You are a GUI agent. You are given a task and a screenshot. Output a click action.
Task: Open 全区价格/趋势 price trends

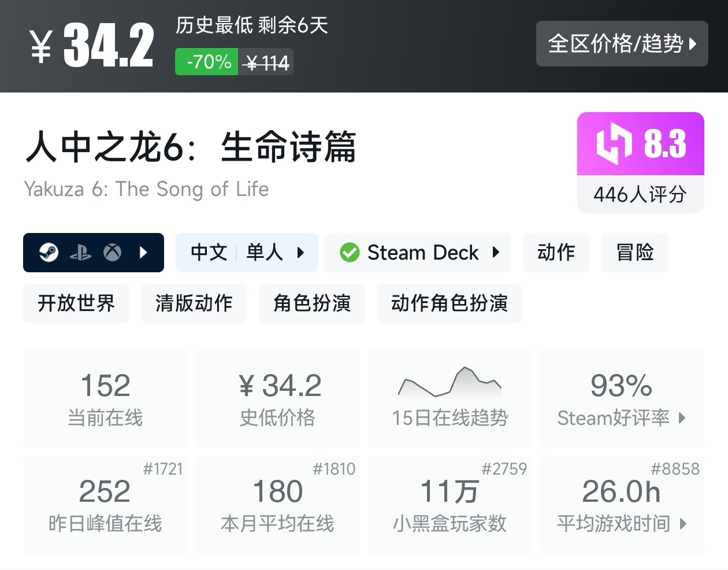tap(622, 44)
